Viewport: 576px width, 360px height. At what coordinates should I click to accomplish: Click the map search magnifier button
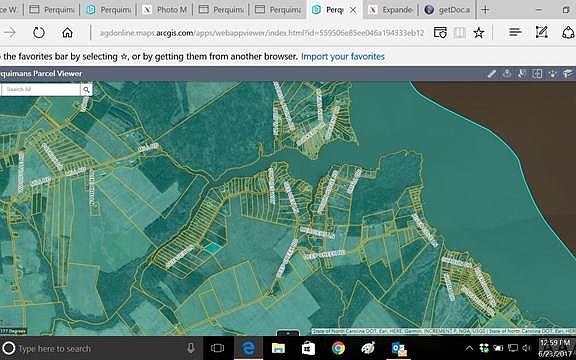(x=86, y=89)
